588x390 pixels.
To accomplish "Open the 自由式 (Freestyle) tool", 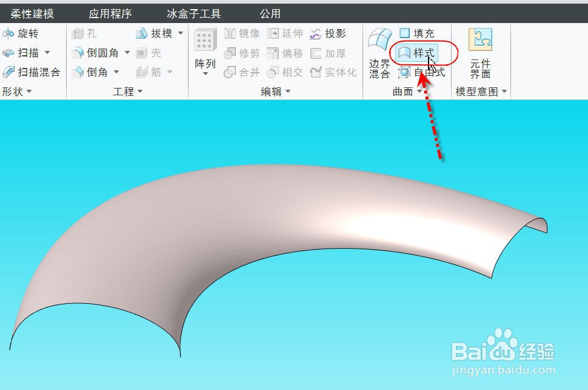I will 422,72.
